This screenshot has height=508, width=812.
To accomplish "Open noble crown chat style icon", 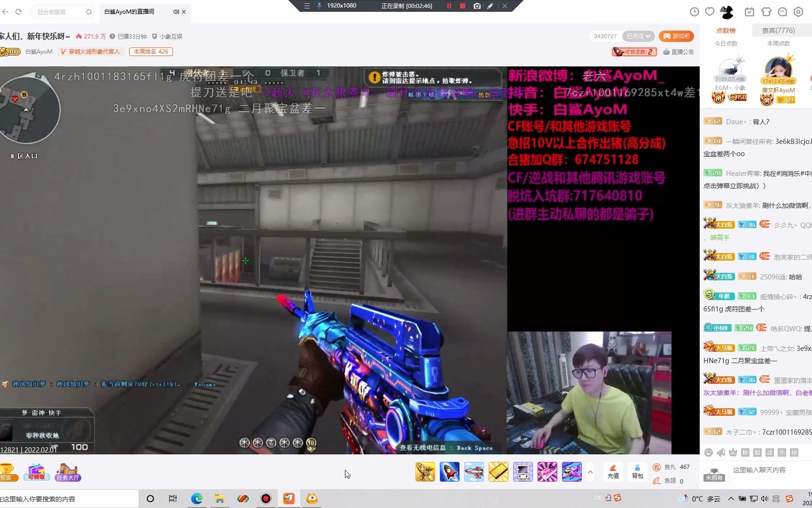I will 733,452.
